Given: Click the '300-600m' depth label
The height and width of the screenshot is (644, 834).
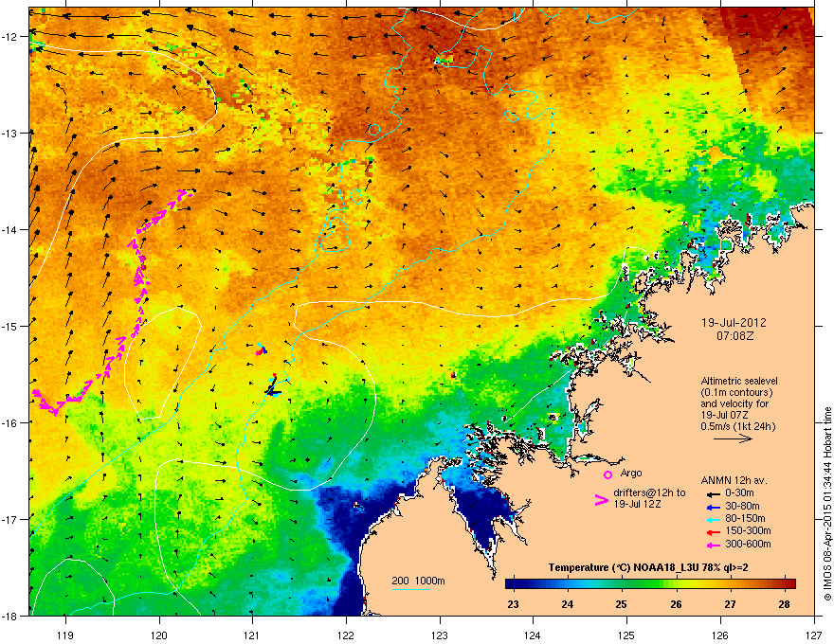Looking at the screenshot, I should tap(748, 544).
